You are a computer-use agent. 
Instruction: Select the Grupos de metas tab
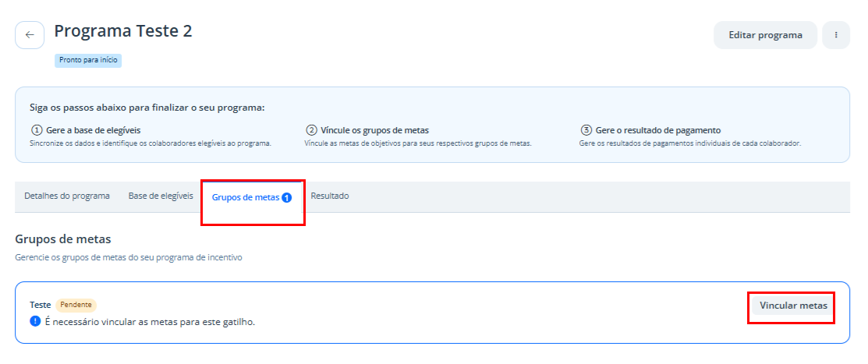point(252,197)
